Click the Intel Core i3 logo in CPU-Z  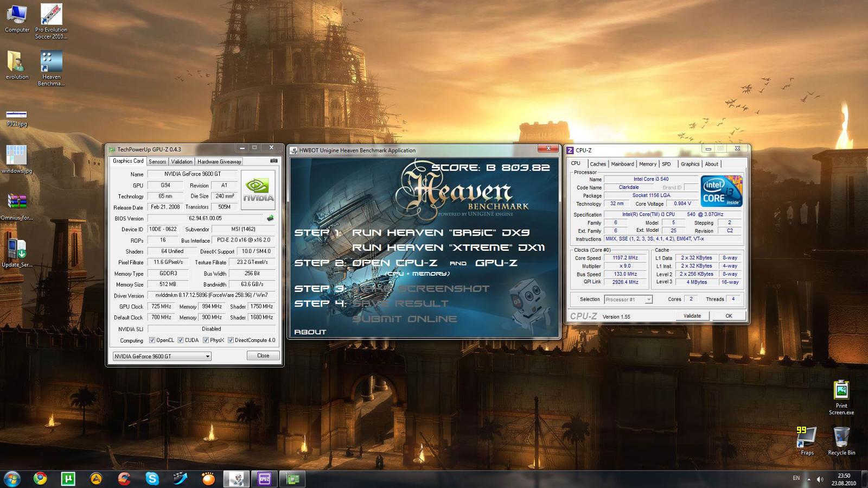(722, 191)
